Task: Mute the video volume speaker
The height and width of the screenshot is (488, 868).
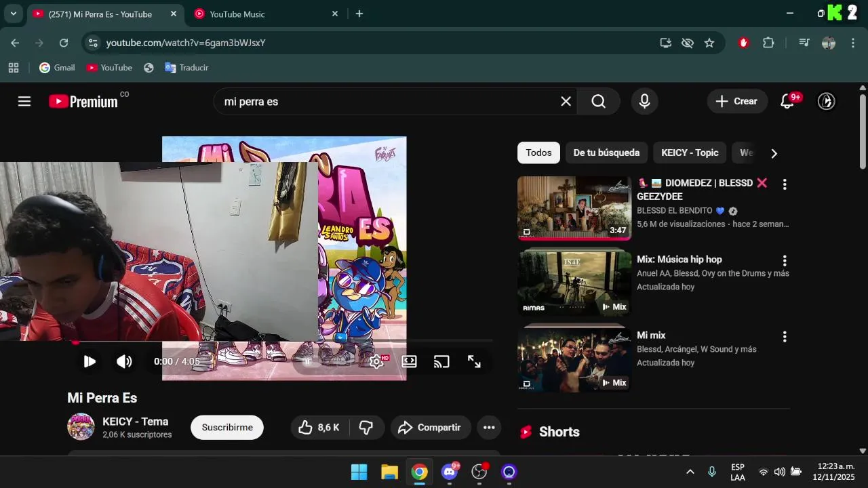Action: click(124, 361)
